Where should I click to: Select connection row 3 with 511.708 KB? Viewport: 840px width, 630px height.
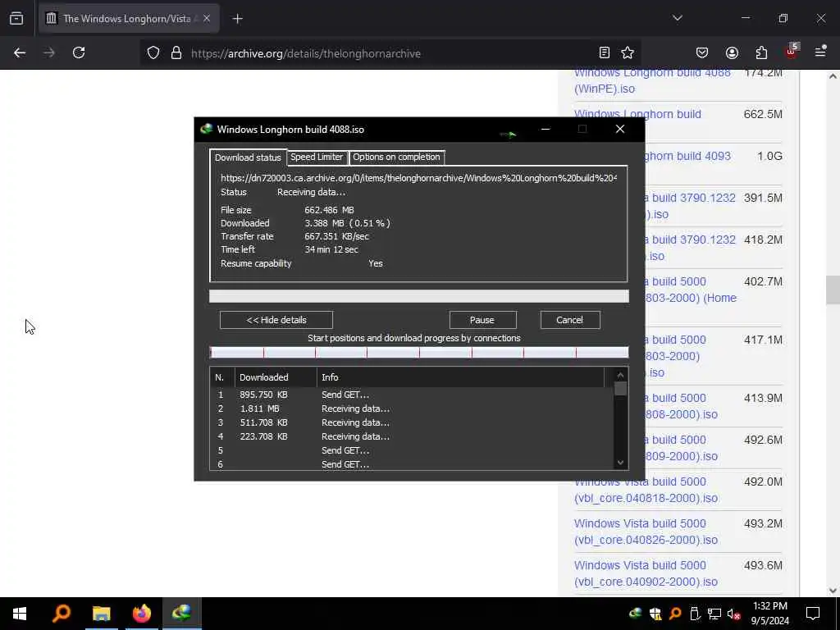point(412,422)
